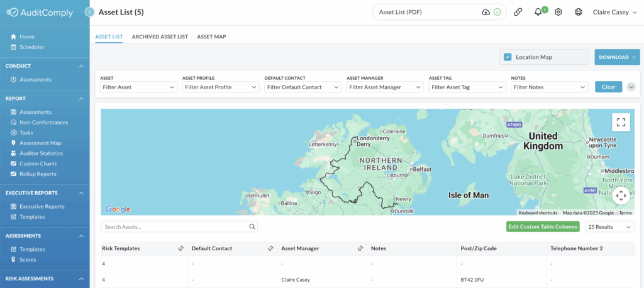The height and width of the screenshot is (288, 644).
Task: Expand the 25 Results page size dropdown
Action: (x=609, y=226)
